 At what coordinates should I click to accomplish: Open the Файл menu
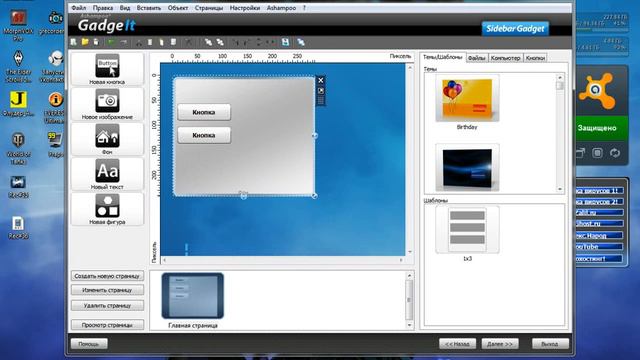point(79,8)
